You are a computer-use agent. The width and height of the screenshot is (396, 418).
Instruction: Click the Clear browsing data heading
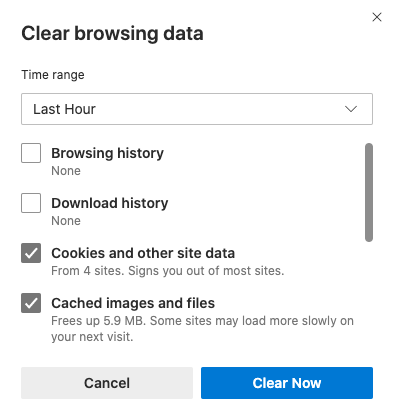pyautogui.click(x=112, y=34)
